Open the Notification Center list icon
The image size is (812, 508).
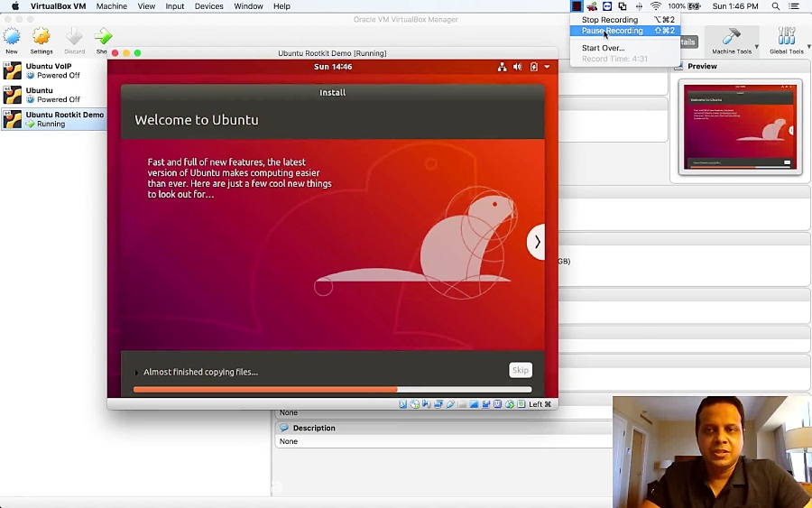click(x=793, y=6)
